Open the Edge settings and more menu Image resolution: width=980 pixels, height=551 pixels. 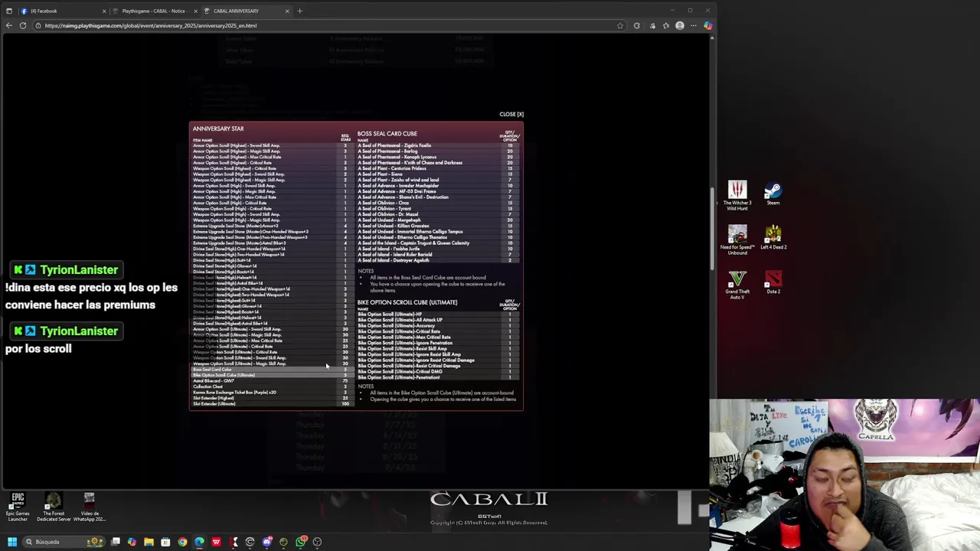tap(694, 25)
